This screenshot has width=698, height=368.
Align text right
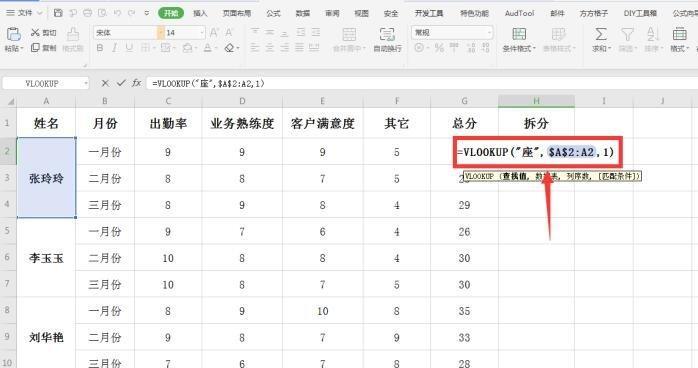(285, 48)
